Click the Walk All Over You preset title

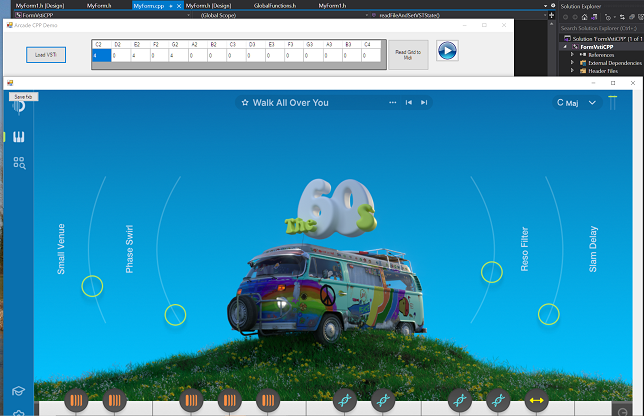[x=290, y=103]
